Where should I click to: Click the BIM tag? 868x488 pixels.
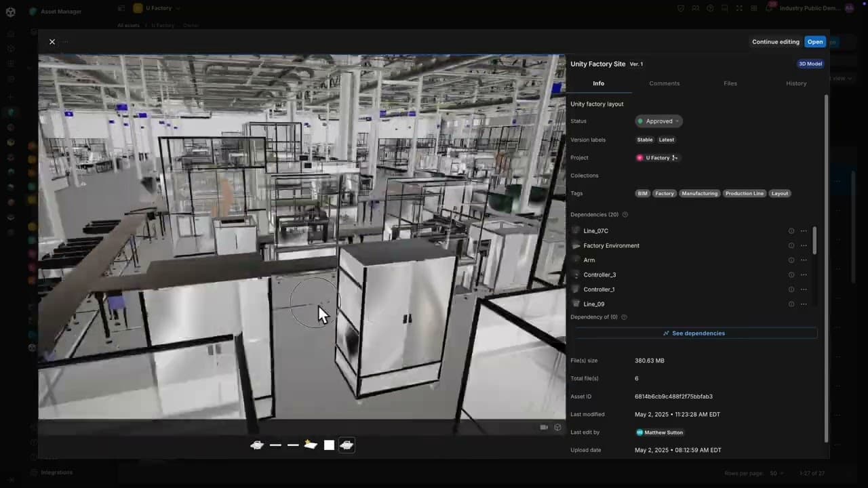point(642,194)
